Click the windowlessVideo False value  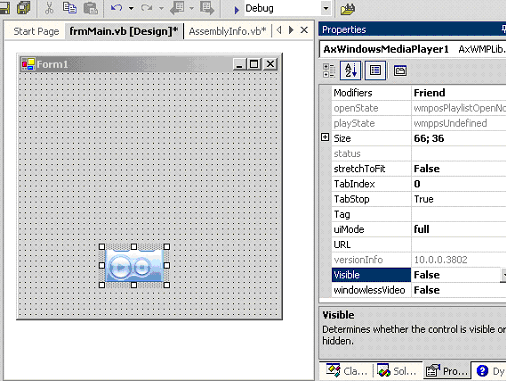pos(427,290)
